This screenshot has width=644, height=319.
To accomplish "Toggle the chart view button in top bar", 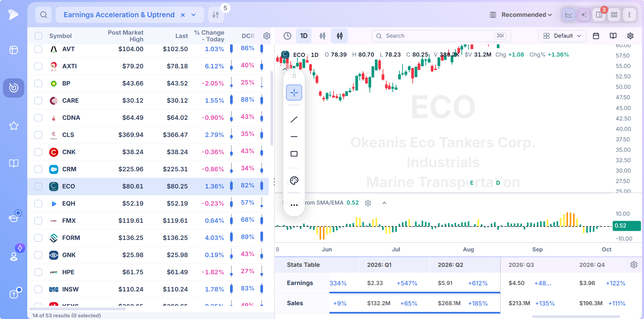I will (x=569, y=15).
